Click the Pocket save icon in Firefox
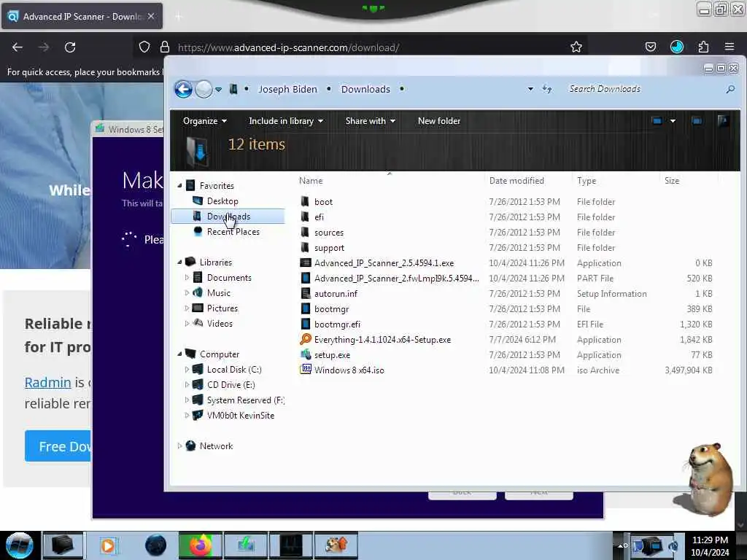The height and width of the screenshot is (560, 747). tap(650, 47)
